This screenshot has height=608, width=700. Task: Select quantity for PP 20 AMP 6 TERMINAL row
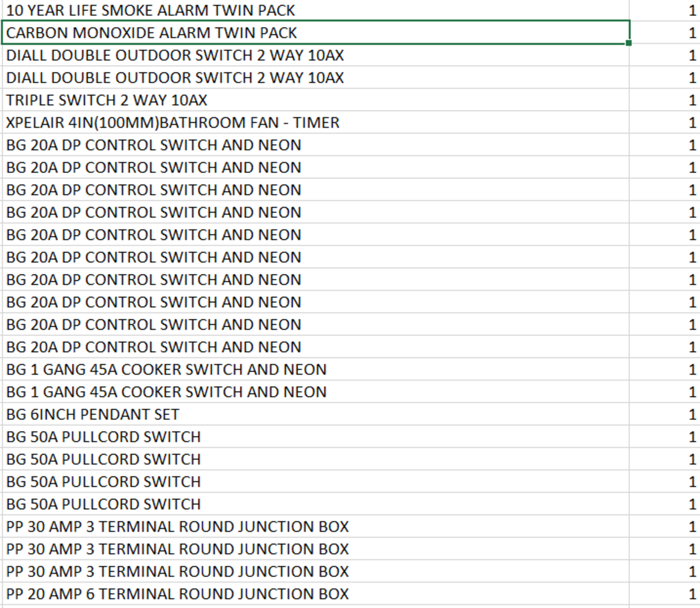pyautogui.click(x=665, y=594)
